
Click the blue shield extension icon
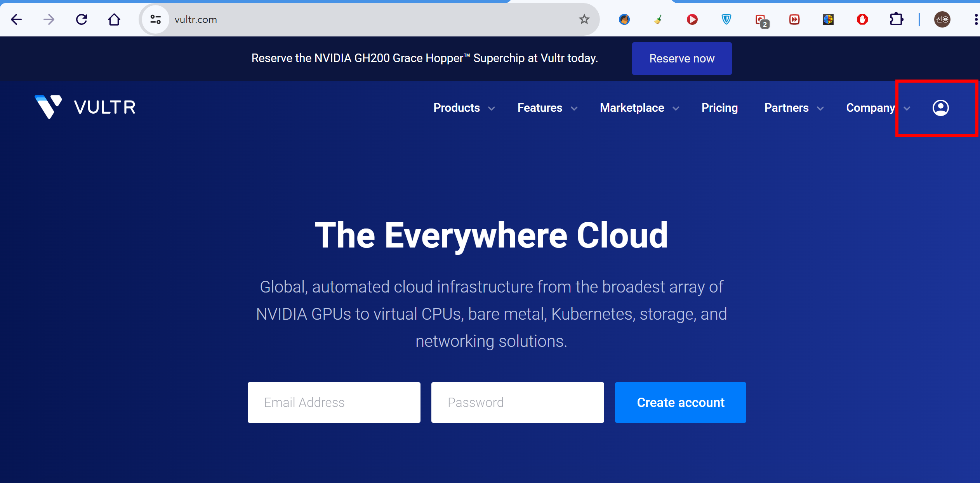click(726, 19)
